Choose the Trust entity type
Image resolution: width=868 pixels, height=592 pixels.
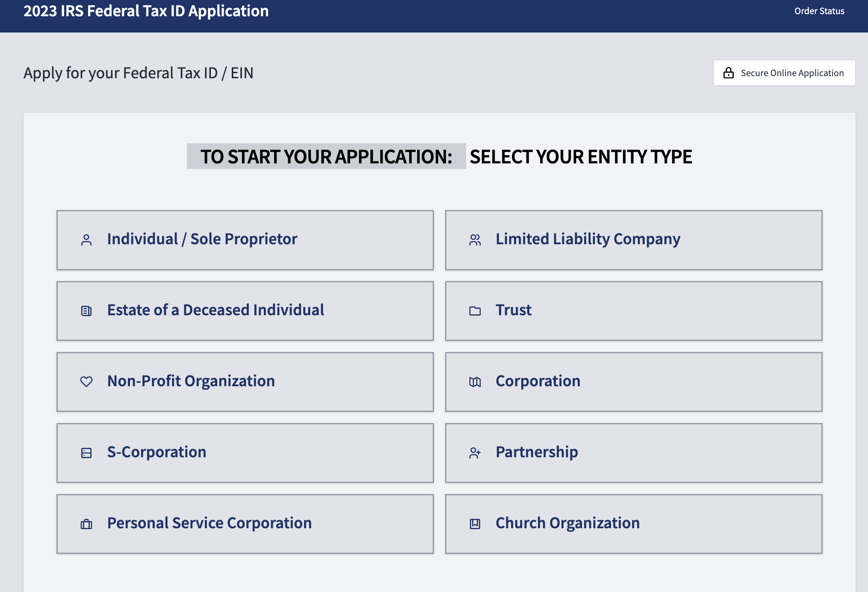point(633,311)
